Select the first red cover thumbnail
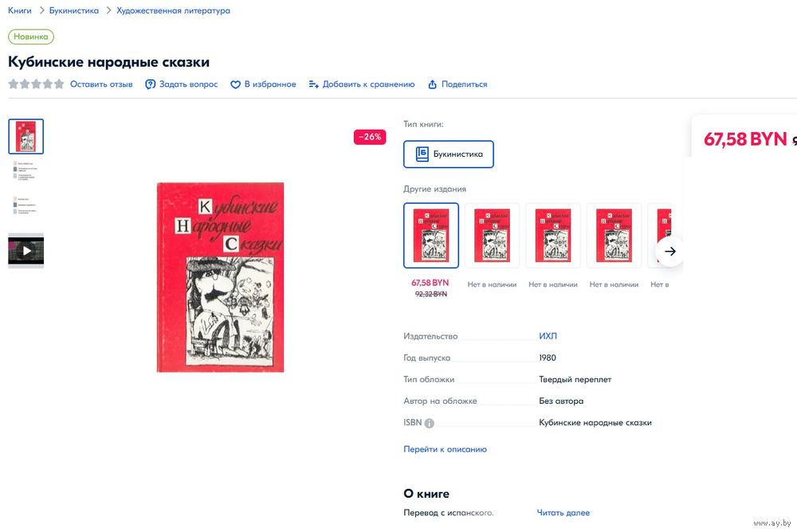The height and width of the screenshot is (532, 797). (26, 136)
